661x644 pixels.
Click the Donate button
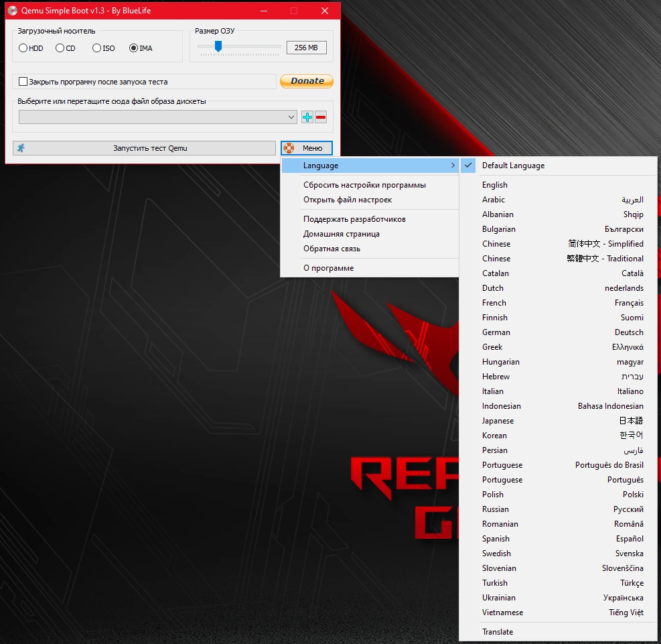coord(307,81)
